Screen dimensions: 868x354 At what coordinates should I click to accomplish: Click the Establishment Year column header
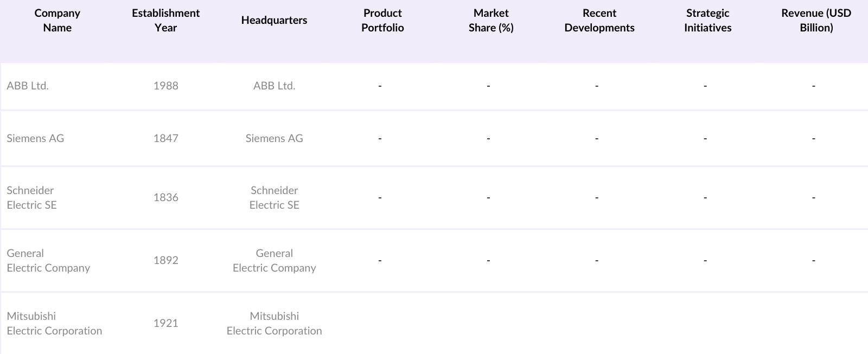click(165, 21)
